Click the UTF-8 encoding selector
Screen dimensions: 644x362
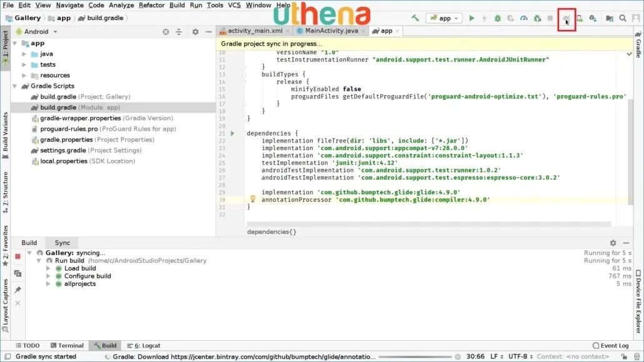click(x=521, y=356)
